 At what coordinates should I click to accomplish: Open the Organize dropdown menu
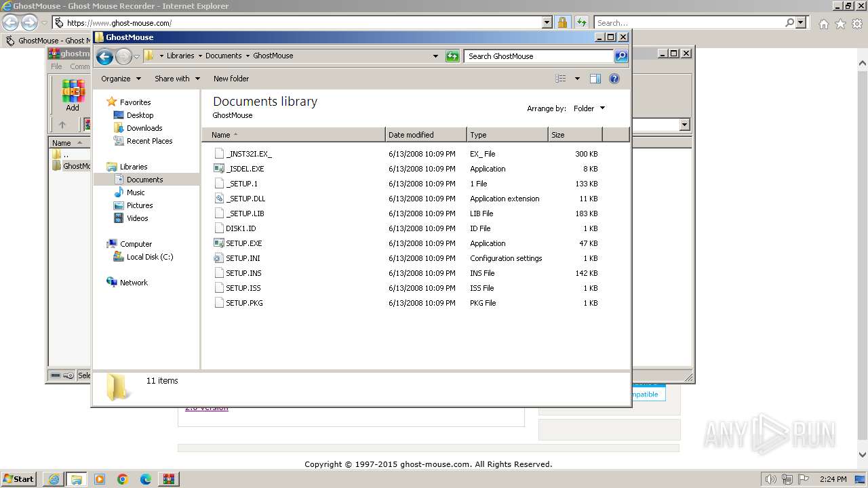pos(121,79)
